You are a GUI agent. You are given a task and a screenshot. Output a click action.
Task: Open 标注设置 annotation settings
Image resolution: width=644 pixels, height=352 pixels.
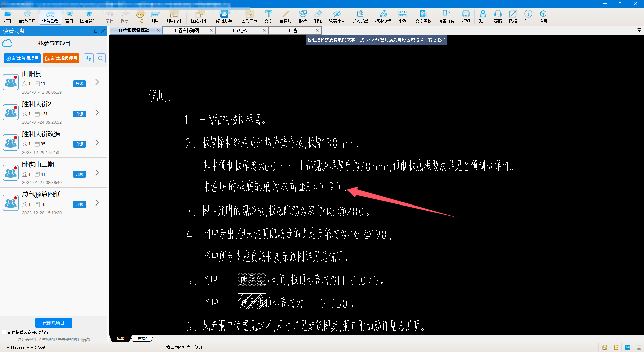[383, 17]
